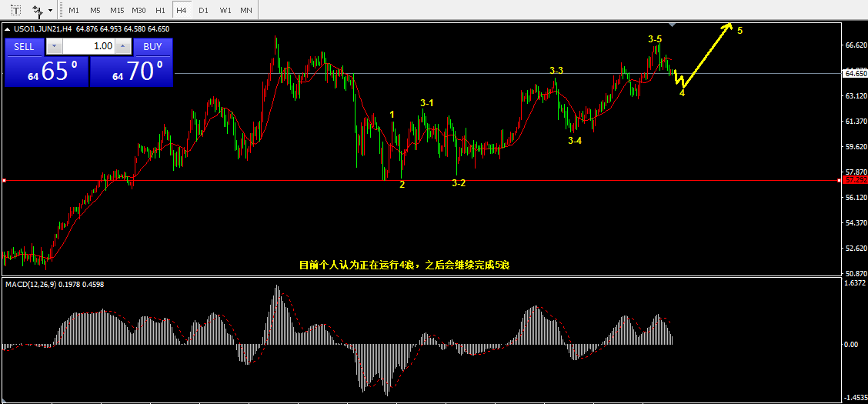Click the 66.620 price axis value
Viewport: 868px width, 404px height.
855,45
